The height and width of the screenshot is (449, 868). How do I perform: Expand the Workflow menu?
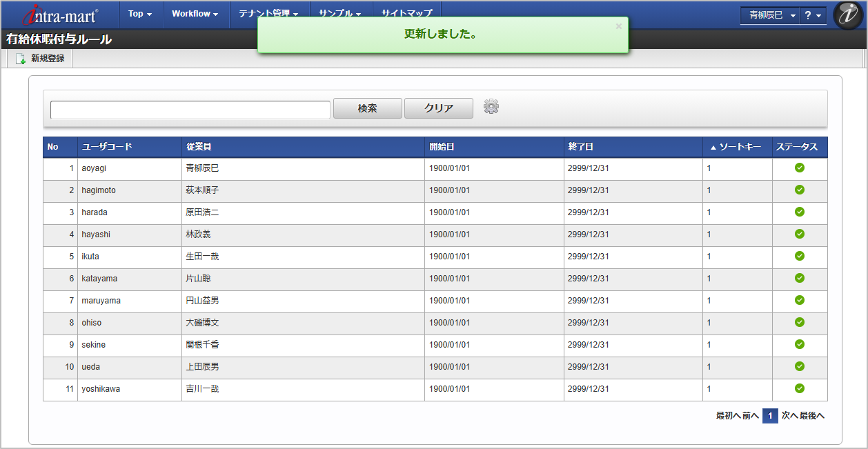[195, 14]
